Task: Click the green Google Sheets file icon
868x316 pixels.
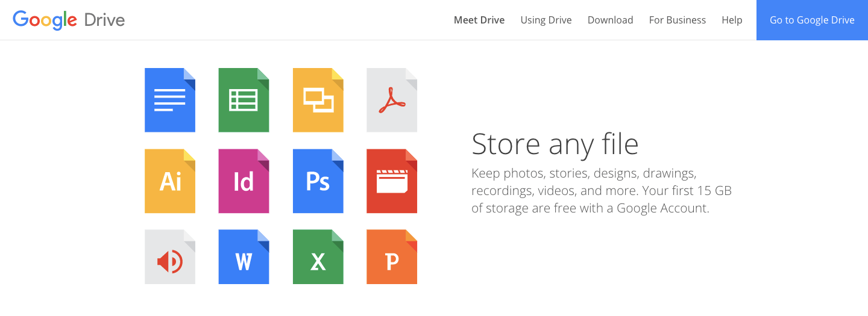Action: point(244,100)
